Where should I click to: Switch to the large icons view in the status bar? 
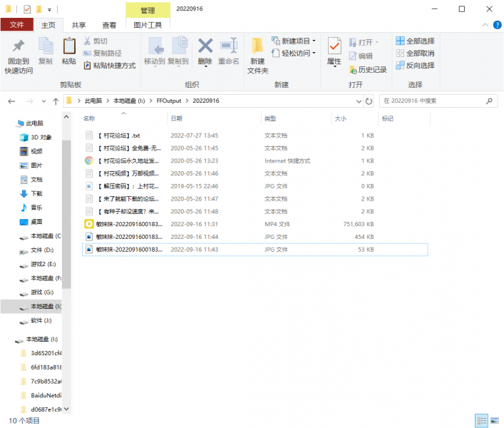494,421
